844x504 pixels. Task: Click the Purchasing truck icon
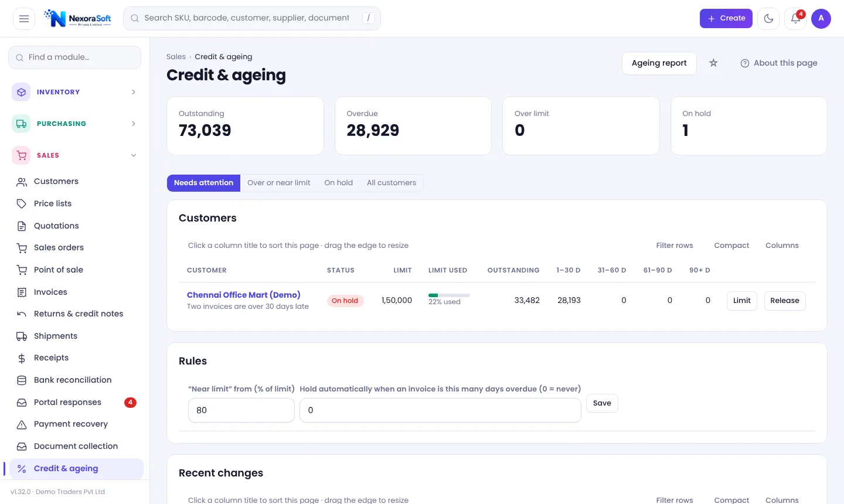[x=21, y=124]
